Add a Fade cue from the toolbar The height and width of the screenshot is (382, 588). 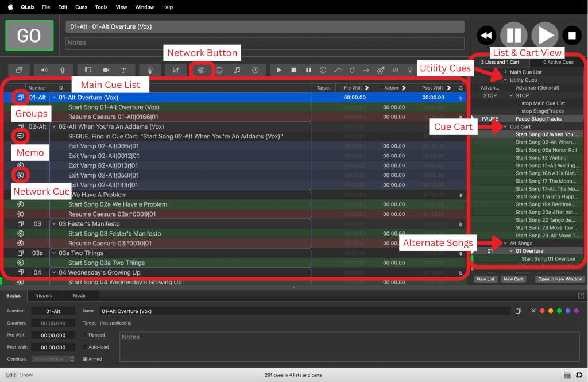pyautogui.click(x=176, y=70)
